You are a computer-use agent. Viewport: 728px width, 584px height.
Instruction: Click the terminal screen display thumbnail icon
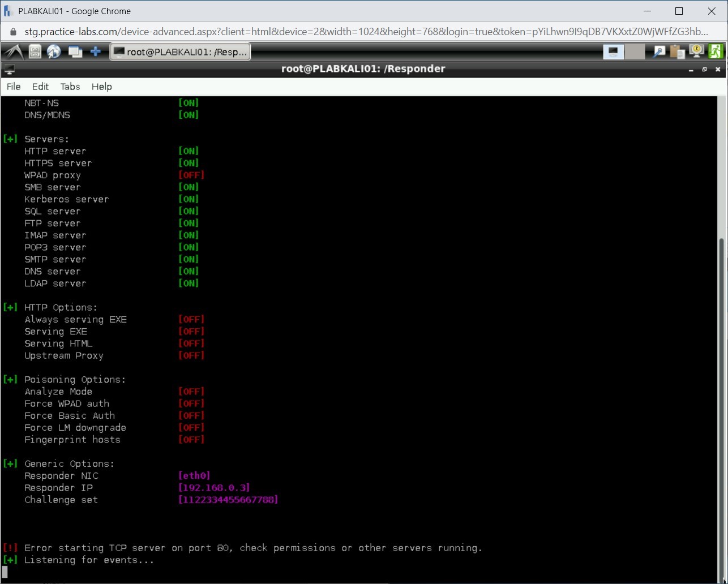613,51
